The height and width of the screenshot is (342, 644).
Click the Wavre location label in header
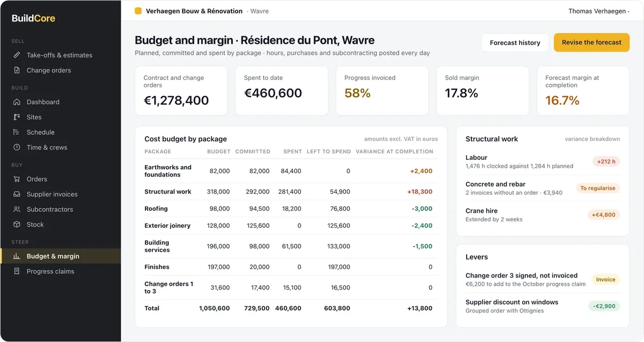pyautogui.click(x=259, y=11)
